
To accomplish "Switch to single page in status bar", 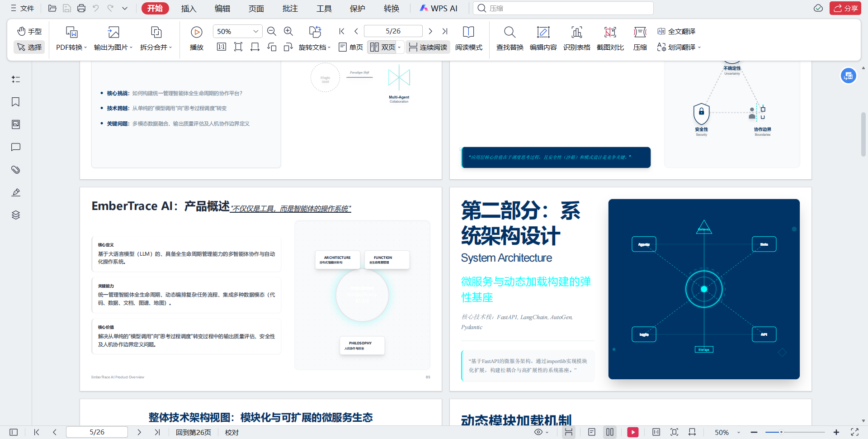I will tap(592, 432).
